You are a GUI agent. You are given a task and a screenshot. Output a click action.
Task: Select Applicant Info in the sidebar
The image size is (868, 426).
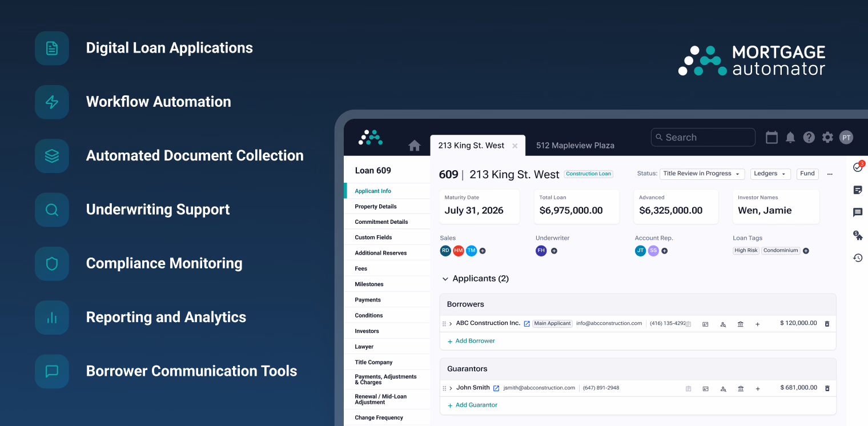click(387, 191)
